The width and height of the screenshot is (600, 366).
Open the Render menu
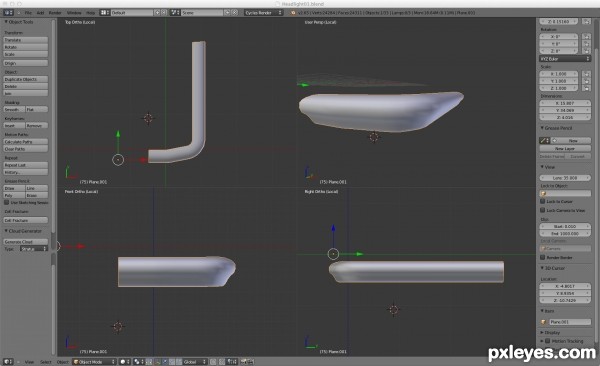click(x=55, y=13)
